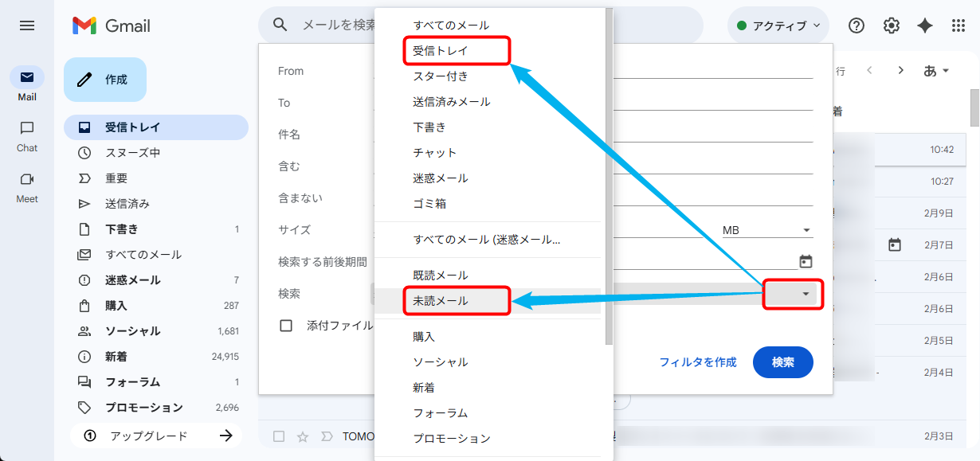
Task: Open the Chat section in sidebar
Action: [27, 135]
